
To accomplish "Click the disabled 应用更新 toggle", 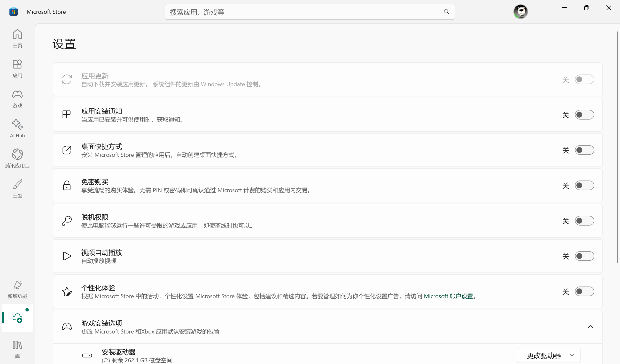I will pos(584,79).
